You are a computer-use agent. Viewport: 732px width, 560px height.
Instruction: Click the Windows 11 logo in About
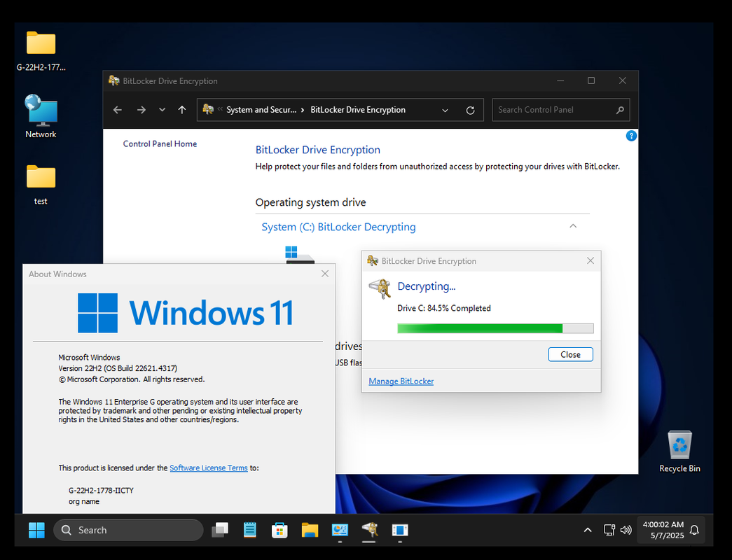[186, 313]
